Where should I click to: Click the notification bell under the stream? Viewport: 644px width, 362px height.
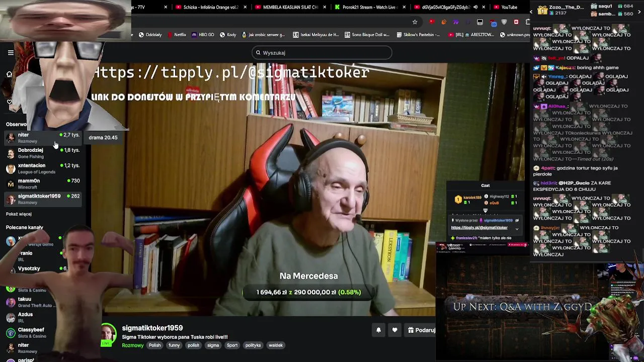coord(378,330)
